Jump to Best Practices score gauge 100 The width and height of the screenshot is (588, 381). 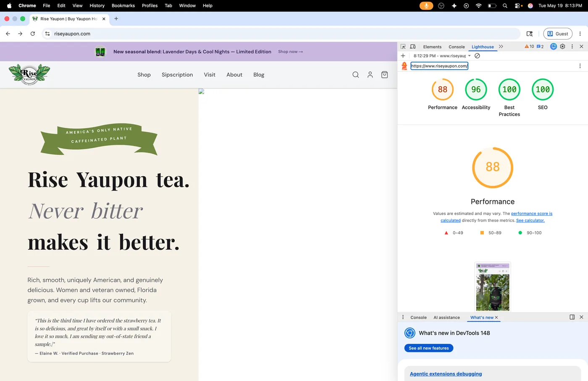tap(509, 90)
